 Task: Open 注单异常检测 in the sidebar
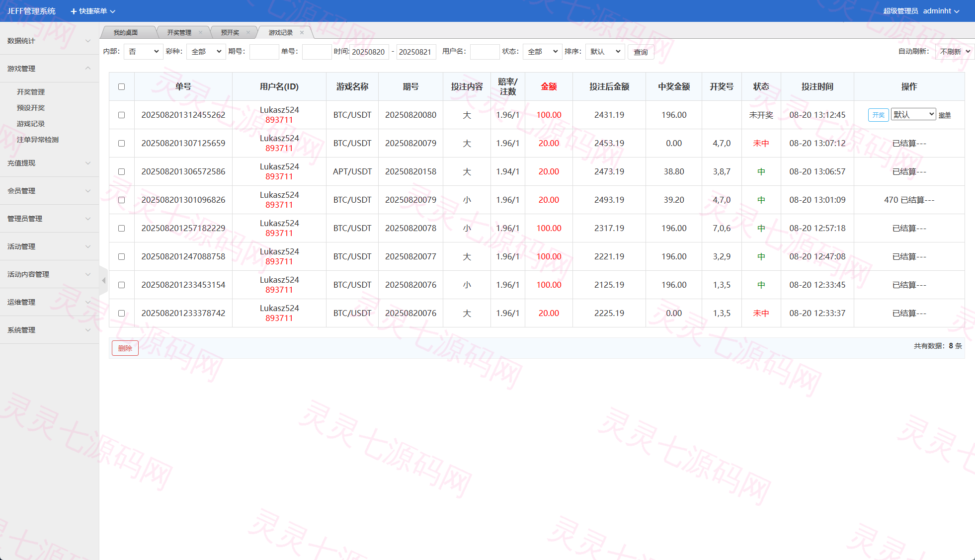click(x=38, y=140)
